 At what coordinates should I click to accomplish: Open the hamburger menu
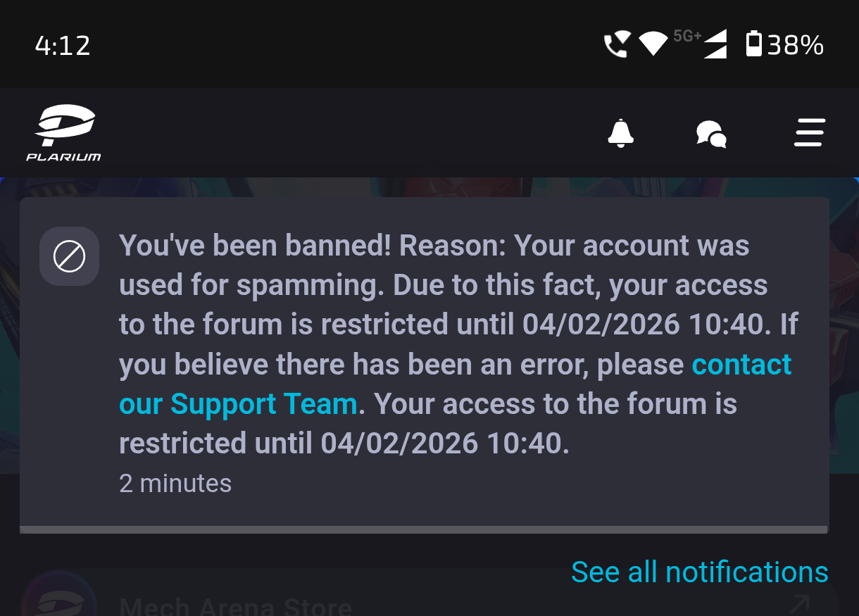[809, 132]
